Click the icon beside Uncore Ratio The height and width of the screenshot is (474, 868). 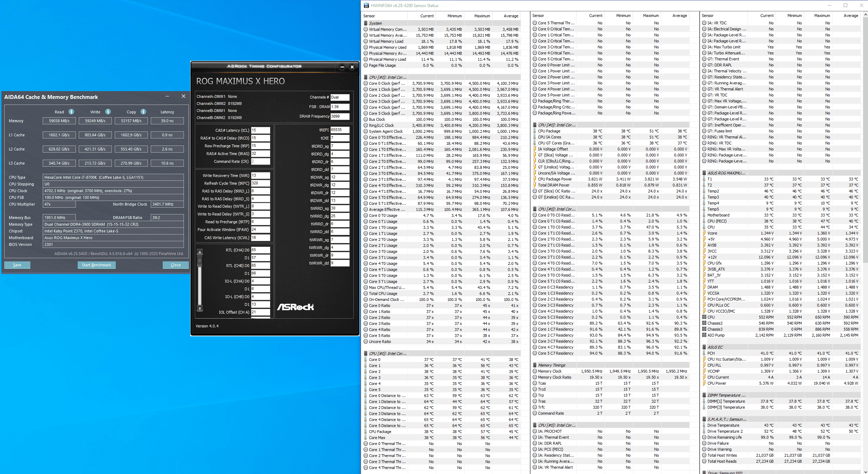pyautogui.click(x=366, y=342)
